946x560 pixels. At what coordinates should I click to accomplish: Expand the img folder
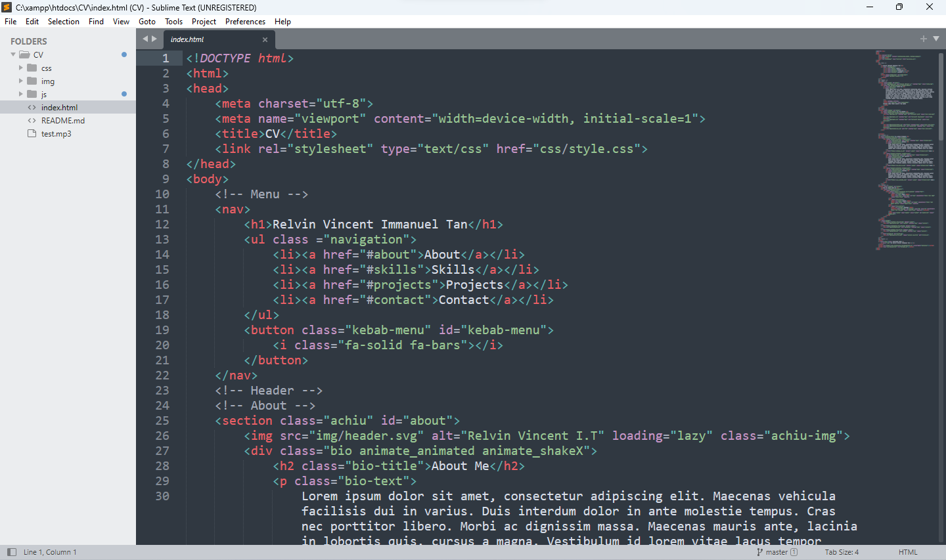pyautogui.click(x=21, y=81)
